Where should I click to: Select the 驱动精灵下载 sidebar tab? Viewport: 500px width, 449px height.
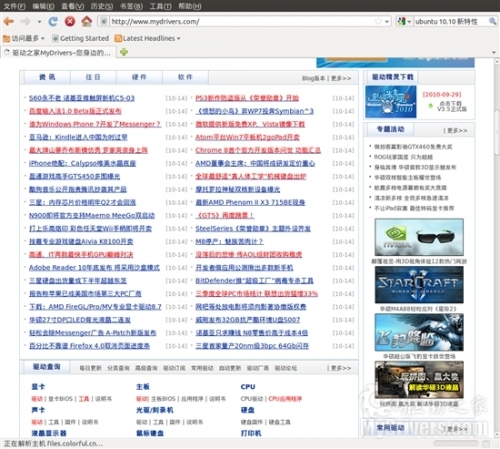pos(392,77)
